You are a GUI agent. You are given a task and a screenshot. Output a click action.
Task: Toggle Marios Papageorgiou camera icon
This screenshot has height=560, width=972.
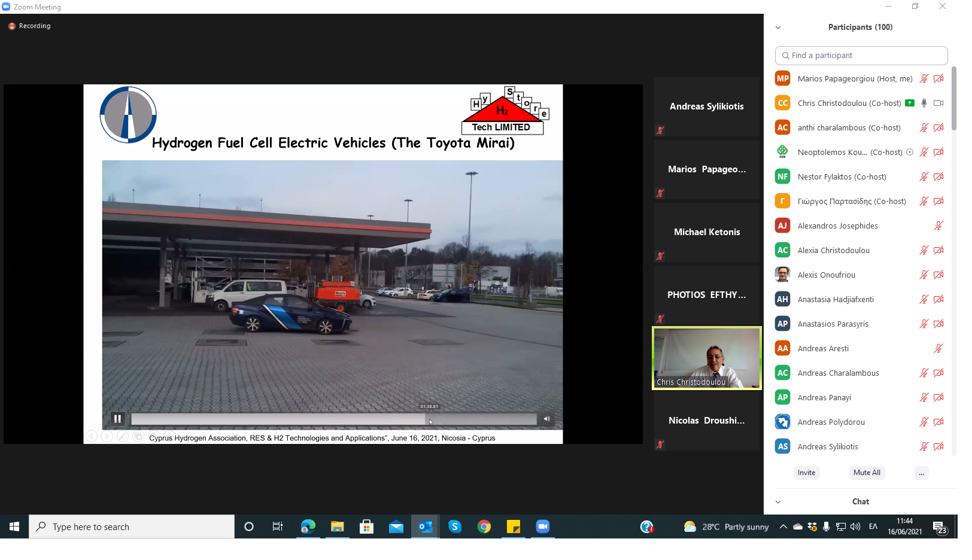click(938, 78)
